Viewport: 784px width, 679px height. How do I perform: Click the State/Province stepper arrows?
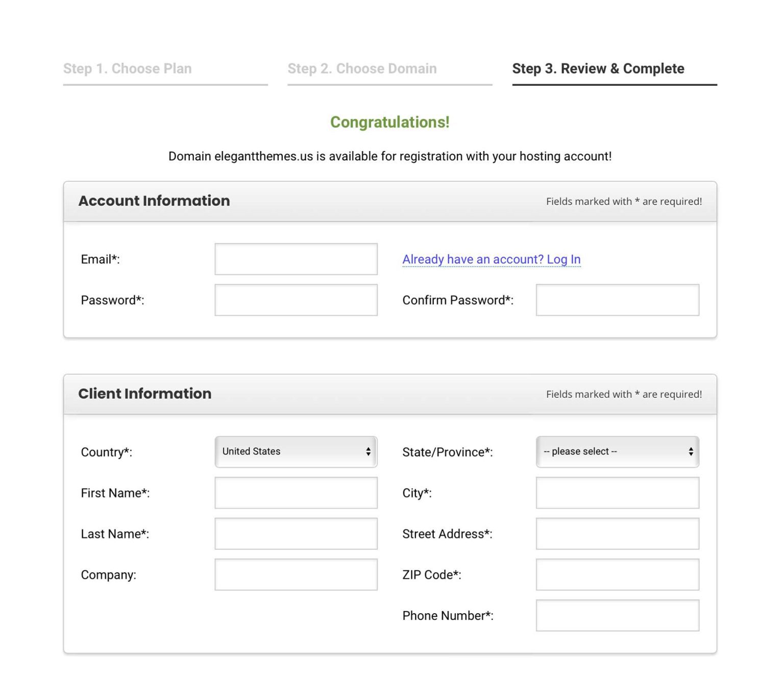(x=691, y=451)
